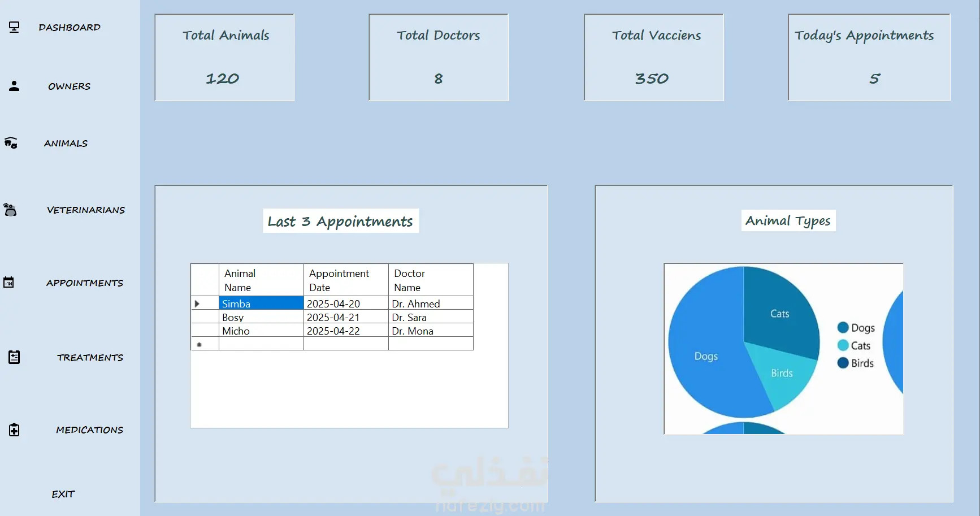Select the Total Doctors card
This screenshot has width=980, height=516.
point(439,58)
